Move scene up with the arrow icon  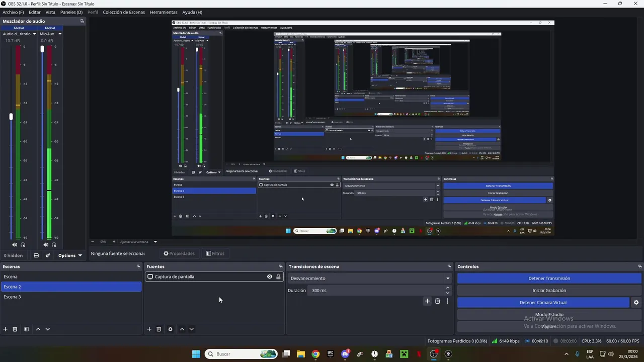(38, 329)
